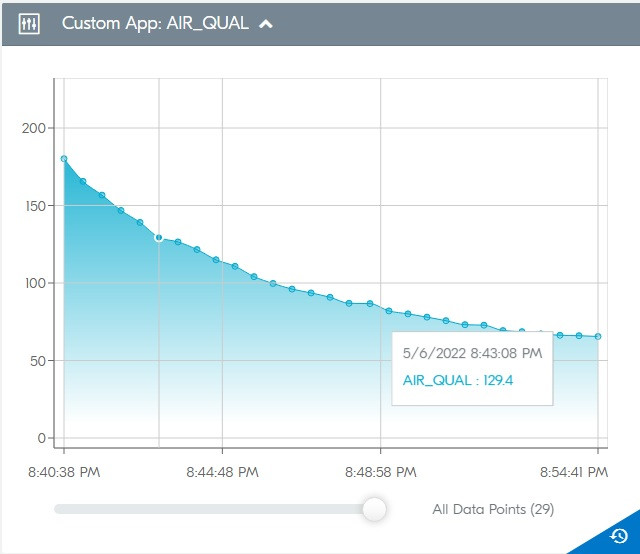This screenshot has height=554, width=640.
Task: Click the 8:40:38 PM time axis label
Action: click(x=64, y=471)
